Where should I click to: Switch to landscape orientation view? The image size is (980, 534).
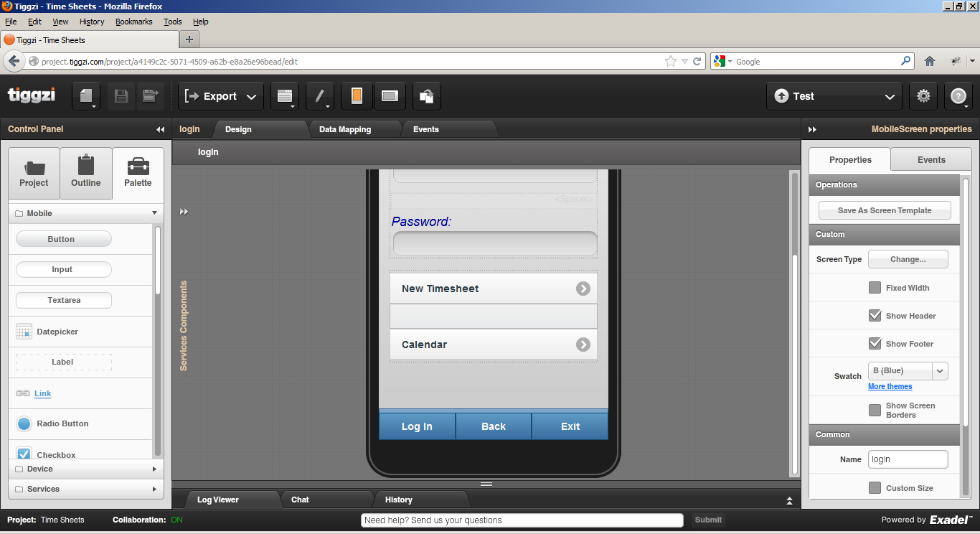[x=390, y=96]
